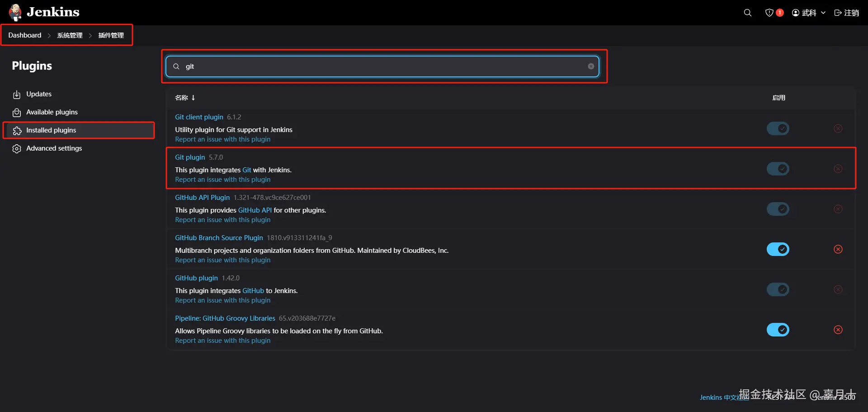This screenshot has width=868, height=412.
Task: Click the Plugins heading
Action: [x=32, y=66]
